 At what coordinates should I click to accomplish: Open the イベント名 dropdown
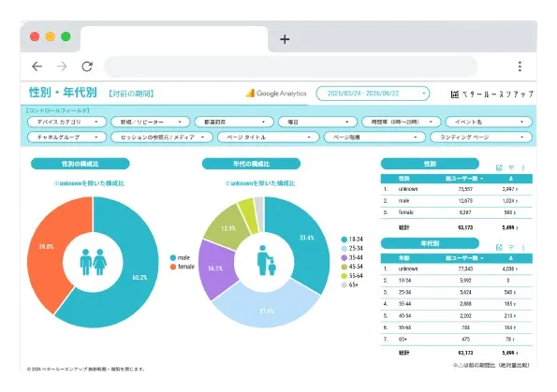489,122
